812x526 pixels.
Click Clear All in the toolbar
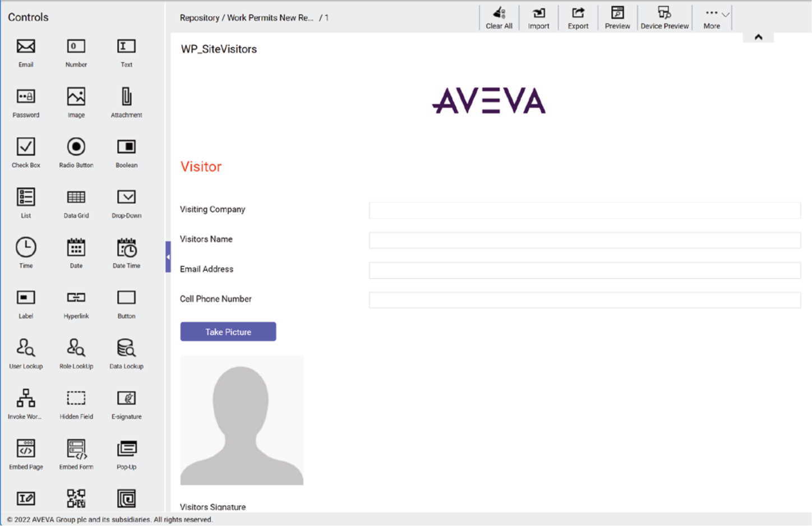[x=499, y=17]
